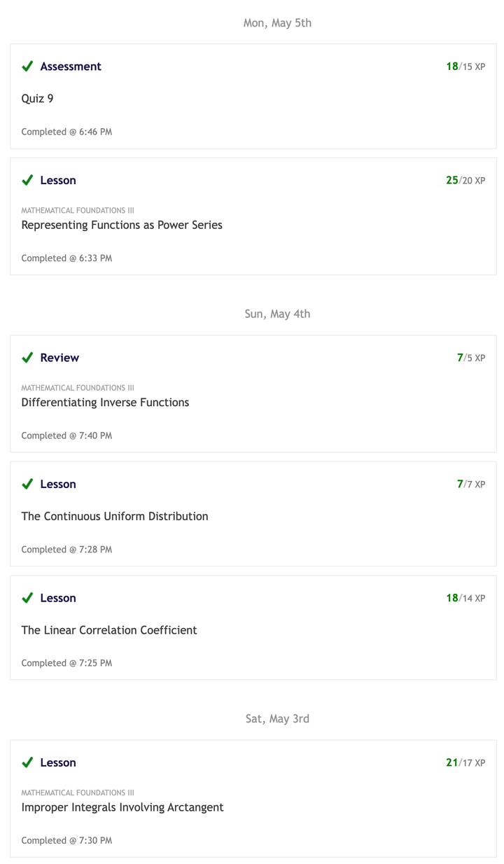Open Representing Functions as Power Series

(x=122, y=225)
